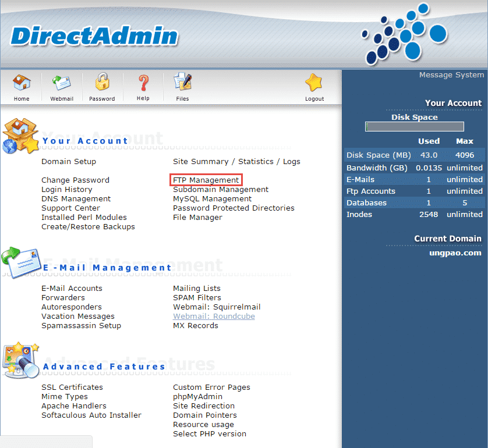The width and height of the screenshot is (488, 448).
Task: Open Subdomain Management
Action: coord(221,190)
